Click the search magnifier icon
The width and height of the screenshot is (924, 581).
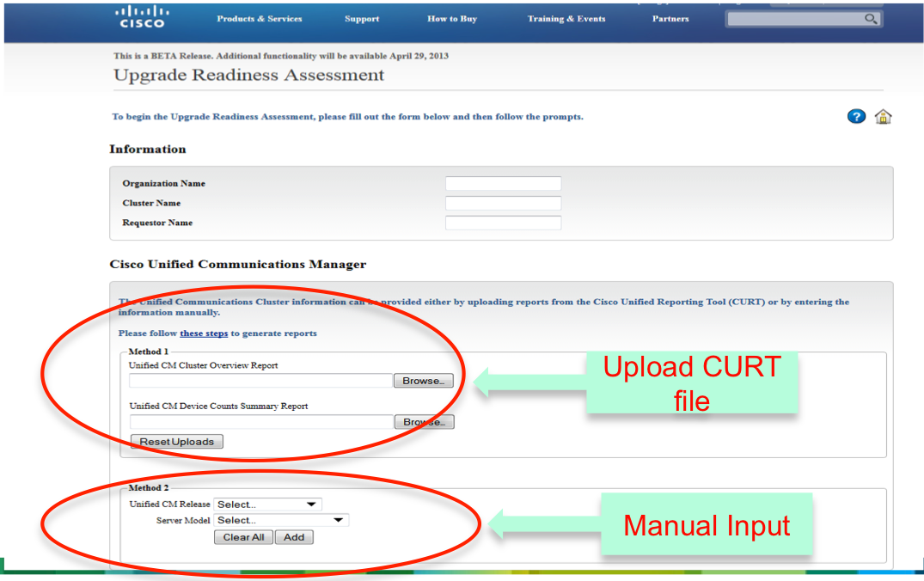coord(871,19)
